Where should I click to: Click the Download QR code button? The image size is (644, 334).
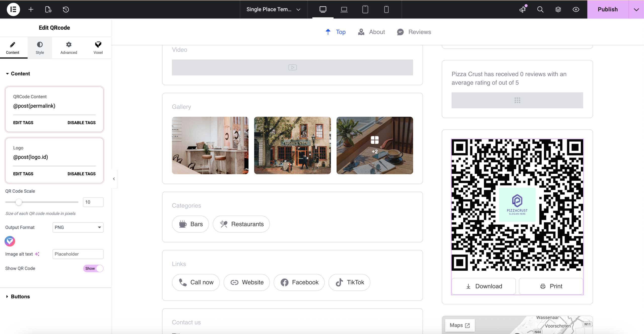[x=484, y=286]
